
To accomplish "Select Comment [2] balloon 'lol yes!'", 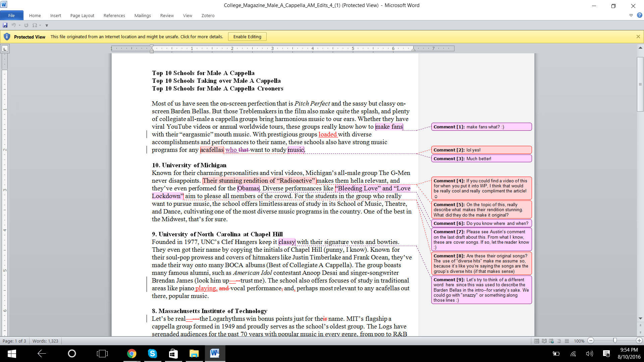I will click(481, 150).
